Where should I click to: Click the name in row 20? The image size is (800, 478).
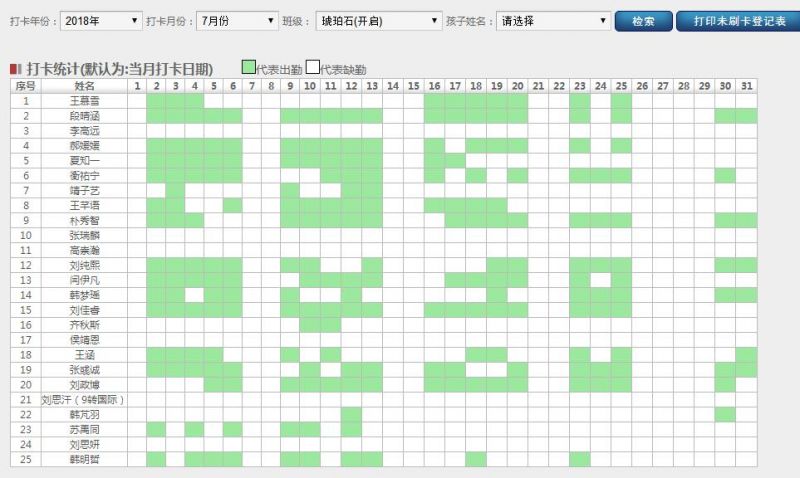coord(84,385)
